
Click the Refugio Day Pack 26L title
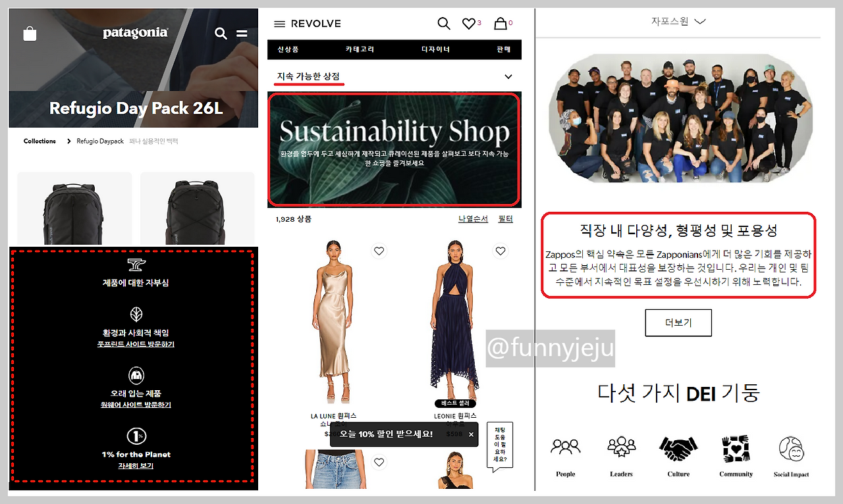pyautogui.click(x=136, y=108)
